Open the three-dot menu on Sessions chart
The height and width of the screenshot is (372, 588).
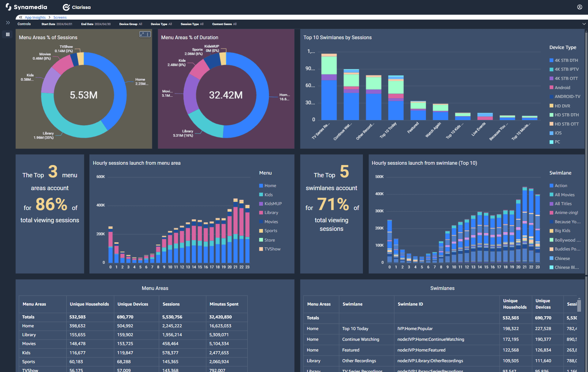(x=148, y=34)
